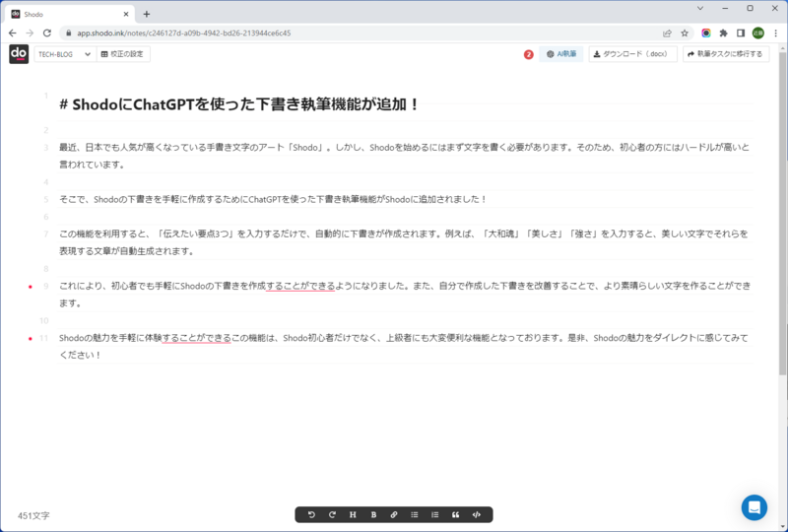Open the extensions puzzle icon

click(x=723, y=33)
